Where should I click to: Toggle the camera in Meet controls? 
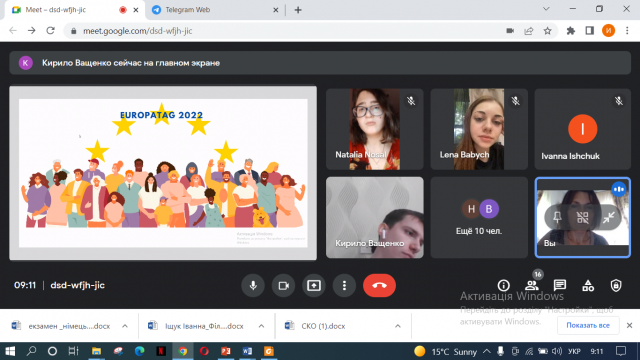coord(283,285)
